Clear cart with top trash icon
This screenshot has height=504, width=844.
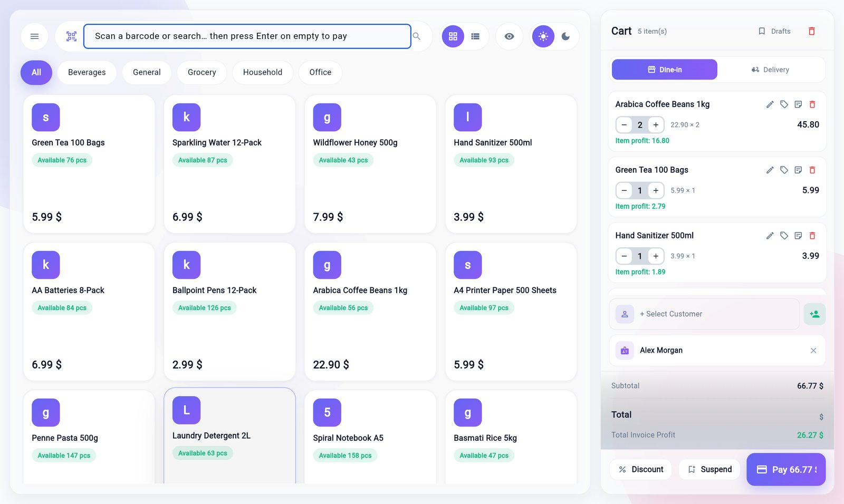[x=812, y=31]
